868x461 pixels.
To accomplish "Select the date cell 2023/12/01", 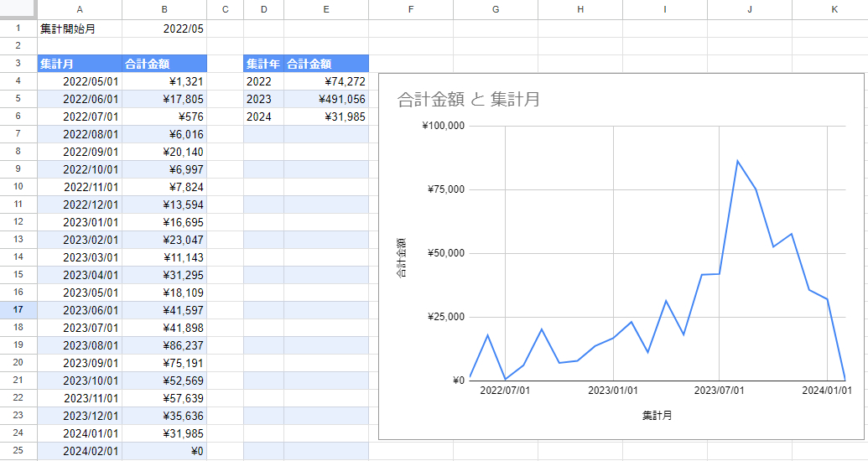I will tap(80, 416).
